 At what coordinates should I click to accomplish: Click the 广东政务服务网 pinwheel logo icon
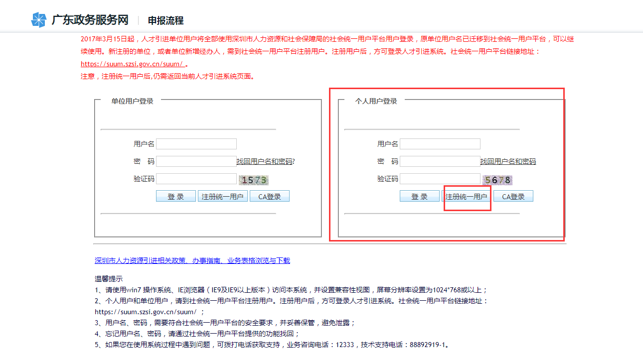[38, 20]
